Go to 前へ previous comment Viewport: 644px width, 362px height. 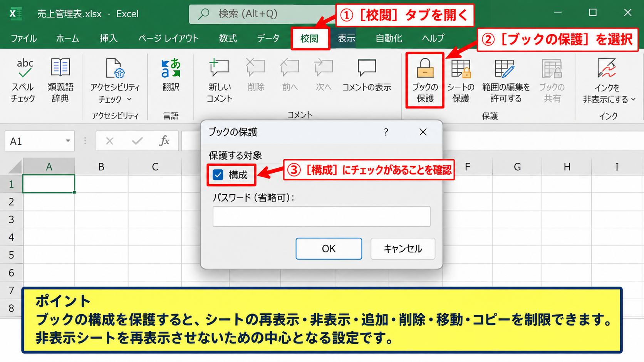[x=290, y=75]
